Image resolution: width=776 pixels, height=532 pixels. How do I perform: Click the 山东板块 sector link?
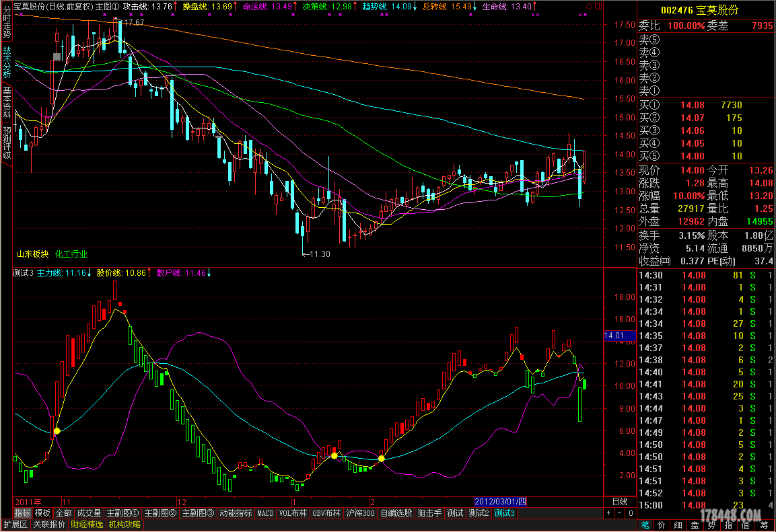[33, 254]
